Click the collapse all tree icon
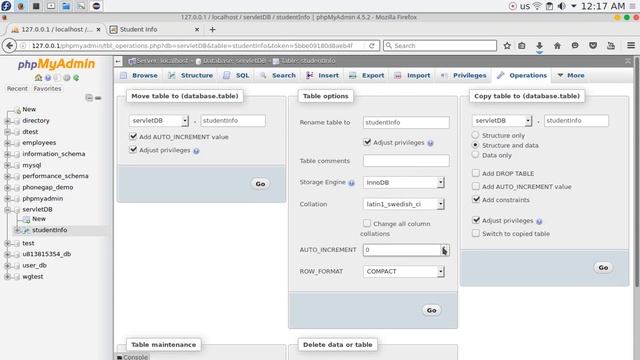The image size is (640, 360). point(89,98)
